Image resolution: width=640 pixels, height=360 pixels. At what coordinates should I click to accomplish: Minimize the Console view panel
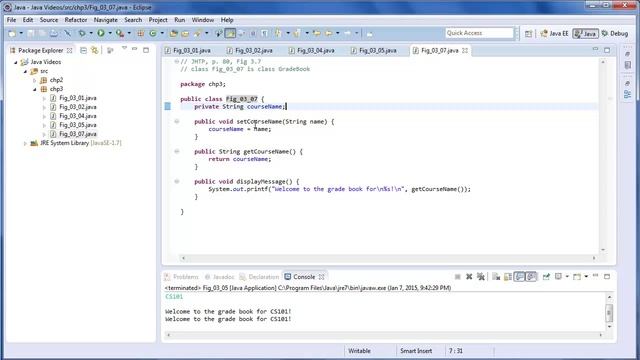pos(596,276)
